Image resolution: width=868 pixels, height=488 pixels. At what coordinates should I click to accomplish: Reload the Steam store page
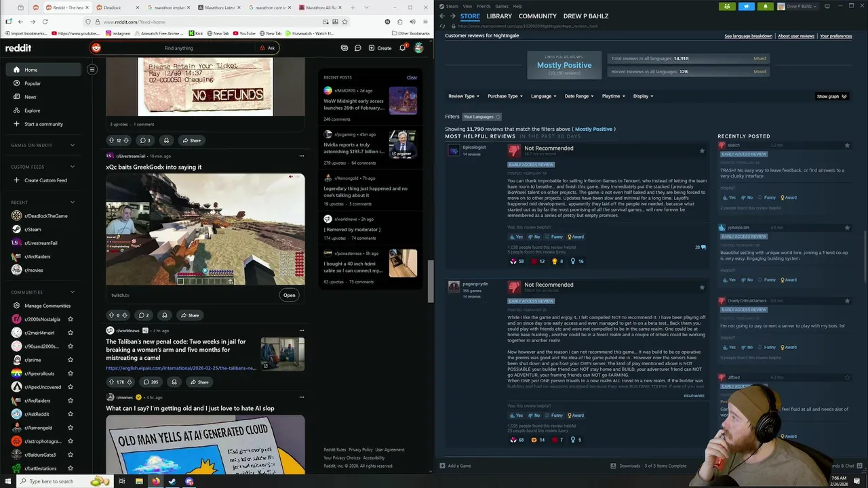(442, 26)
